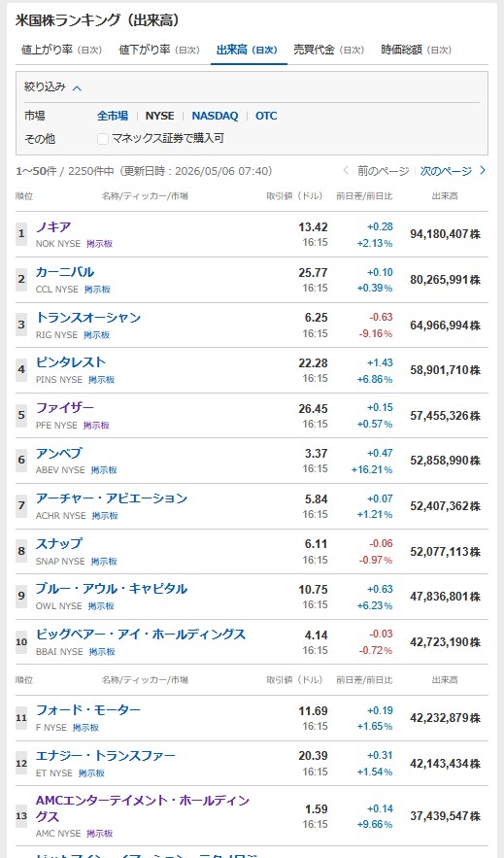Open 時価総額 ranking tab
The width and height of the screenshot is (504, 858).
coord(416,50)
